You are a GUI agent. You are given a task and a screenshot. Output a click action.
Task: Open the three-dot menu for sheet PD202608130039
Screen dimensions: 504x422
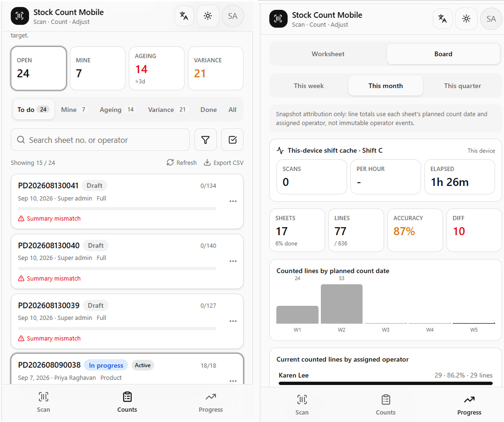point(233,321)
